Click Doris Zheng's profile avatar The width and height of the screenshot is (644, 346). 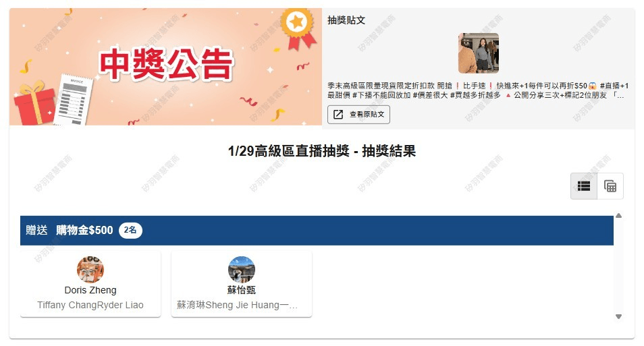tap(90, 270)
